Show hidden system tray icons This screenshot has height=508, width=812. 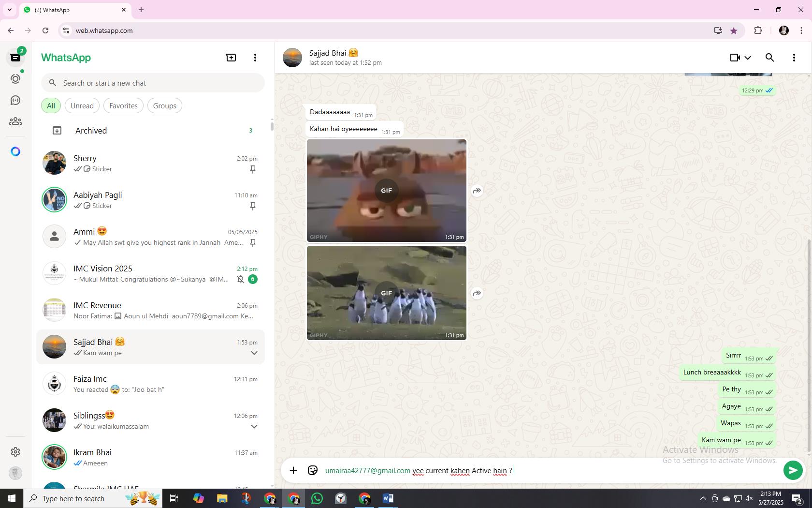click(x=703, y=498)
